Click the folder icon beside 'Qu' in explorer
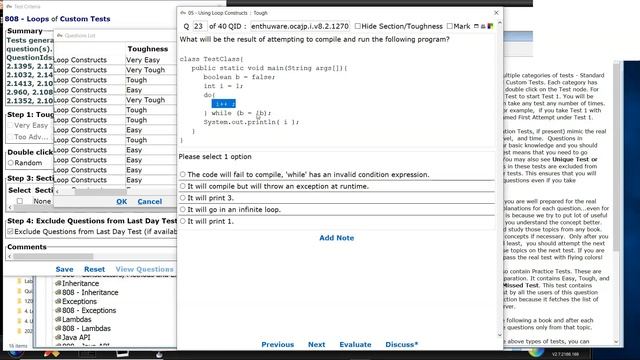This screenshot has height=360, width=640. 19,291
